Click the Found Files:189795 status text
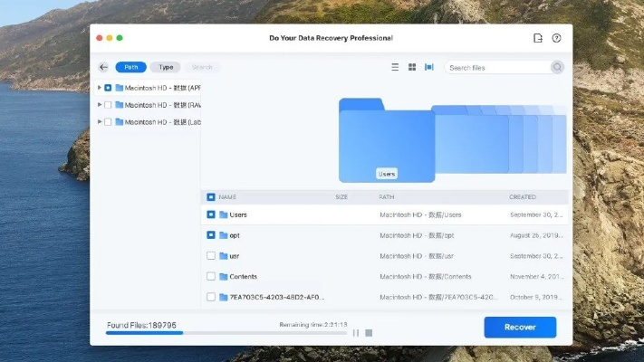This screenshot has width=644, height=362. [x=141, y=325]
